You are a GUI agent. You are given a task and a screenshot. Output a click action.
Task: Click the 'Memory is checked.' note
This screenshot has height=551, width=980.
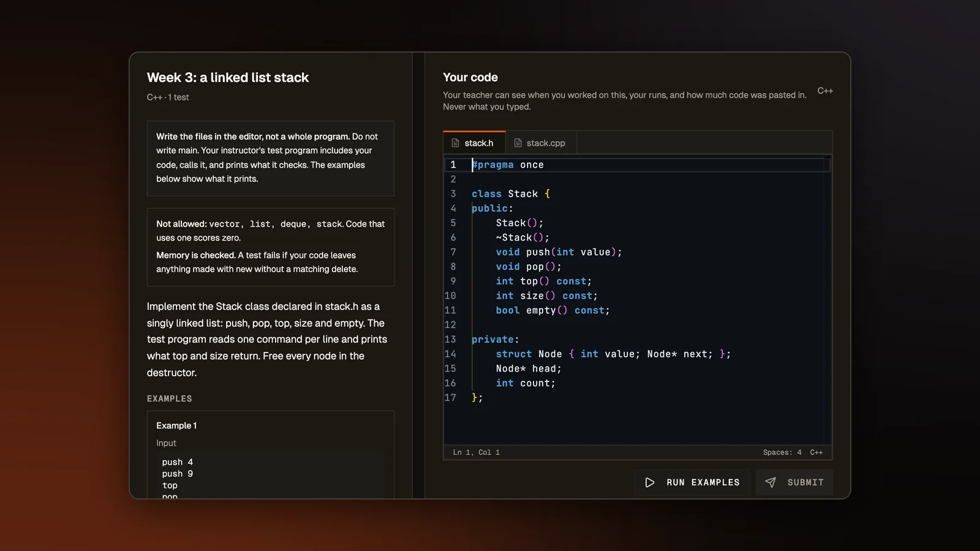(257, 262)
